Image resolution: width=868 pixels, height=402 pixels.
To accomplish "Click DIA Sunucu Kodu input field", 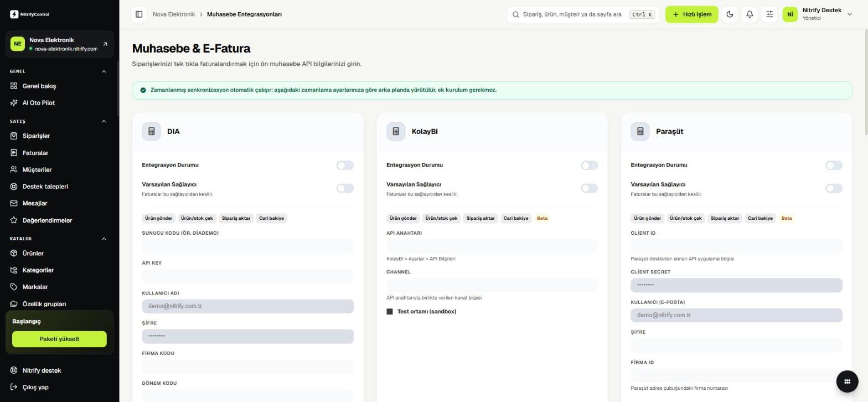I will 248,246.
